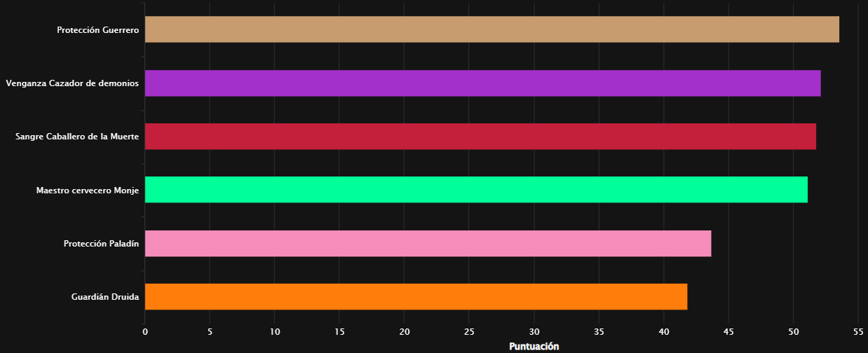Click the red Sangre Caballero de la Muerte bar
The image size is (868, 353).
480,137
